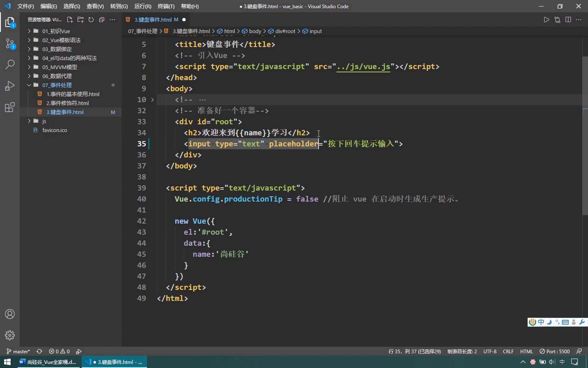The width and height of the screenshot is (588, 368).
Task: Open the Run and Debug view
Action: (x=10, y=86)
